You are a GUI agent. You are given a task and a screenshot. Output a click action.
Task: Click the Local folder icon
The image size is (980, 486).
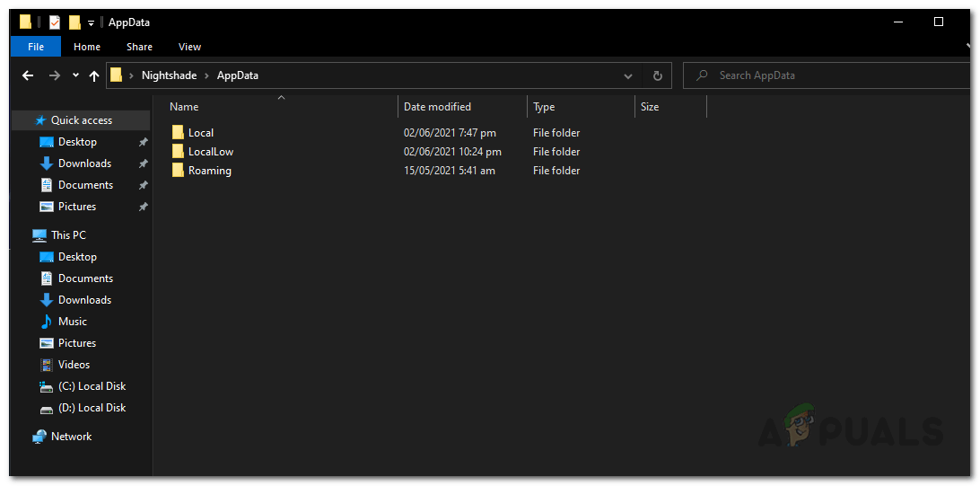click(x=178, y=133)
